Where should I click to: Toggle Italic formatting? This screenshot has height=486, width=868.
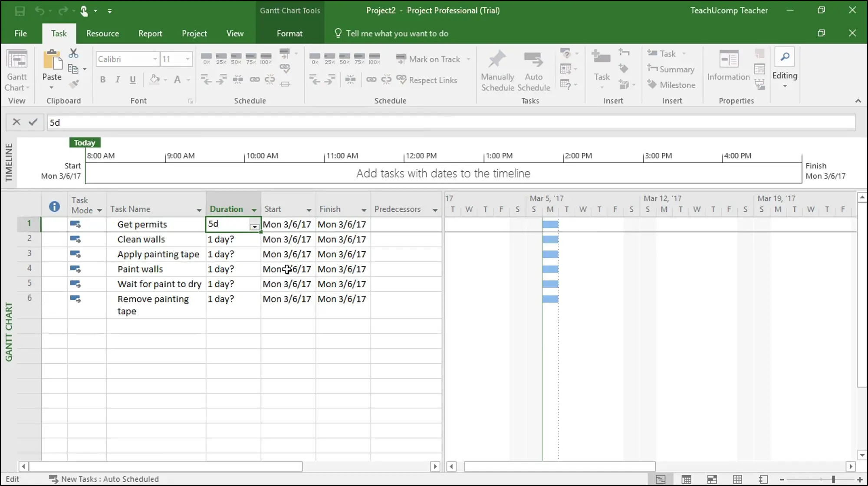tap(117, 79)
